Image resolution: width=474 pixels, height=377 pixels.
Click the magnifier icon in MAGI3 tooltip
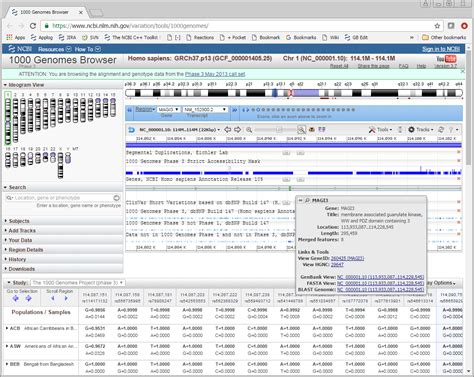307,200
